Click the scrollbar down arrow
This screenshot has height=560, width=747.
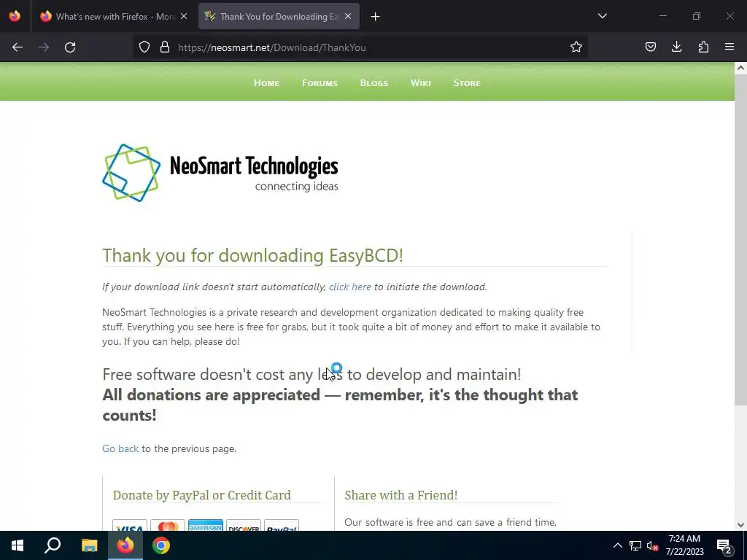point(741,525)
